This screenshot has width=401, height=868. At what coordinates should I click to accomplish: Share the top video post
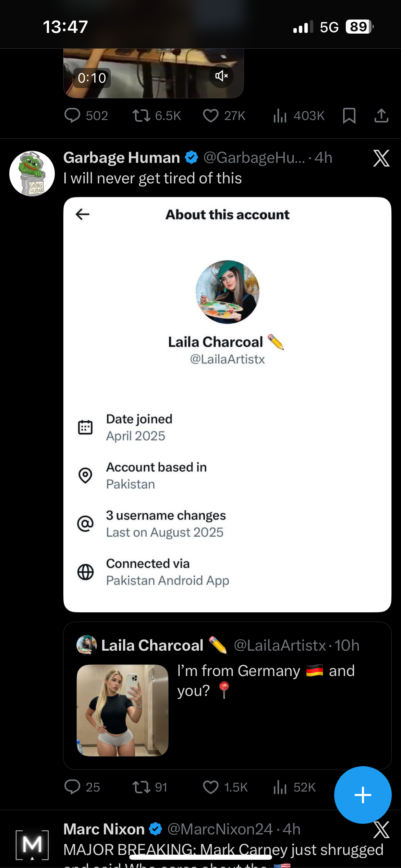pyautogui.click(x=381, y=116)
